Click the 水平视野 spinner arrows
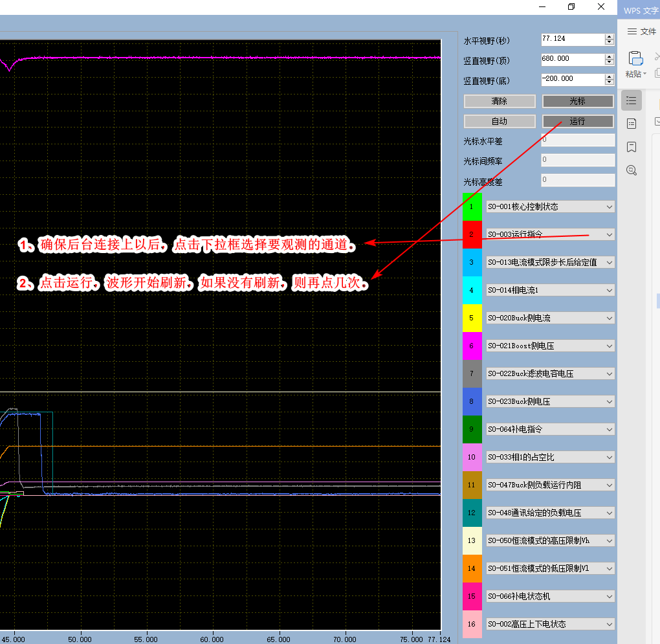 click(x=609, y=39)
